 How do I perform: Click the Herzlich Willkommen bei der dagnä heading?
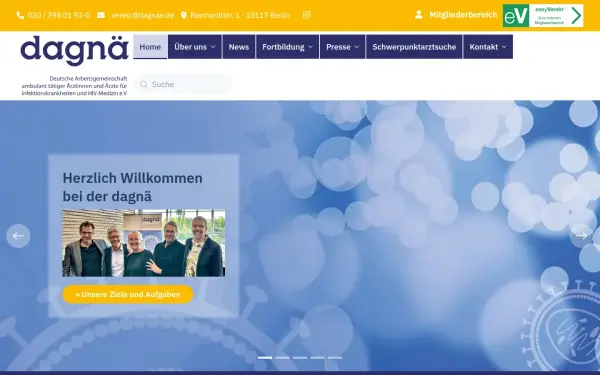tap(132, 187)
